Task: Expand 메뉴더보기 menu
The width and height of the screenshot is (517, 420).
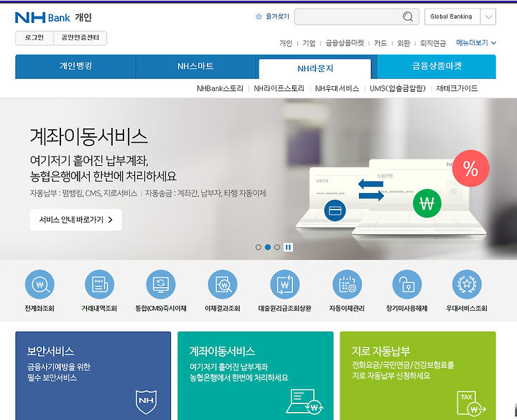Action: click(476, 43)
